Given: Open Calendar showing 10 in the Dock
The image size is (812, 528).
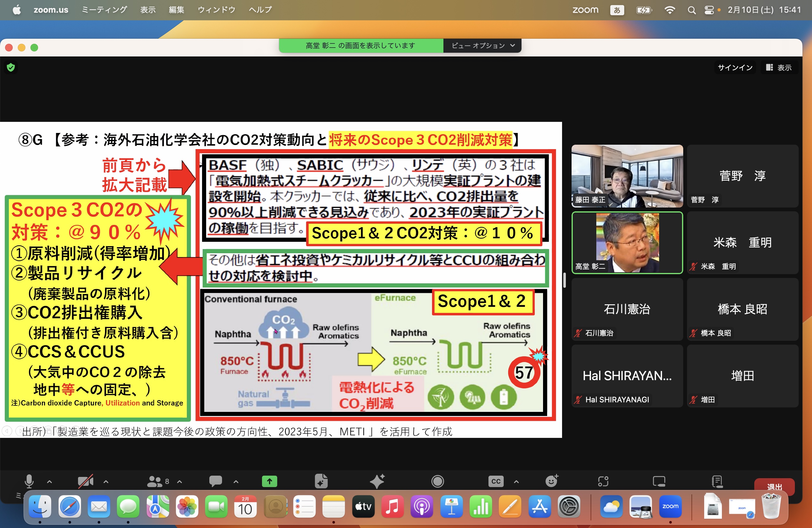Looking at the screenshot, I should (245, 506).
